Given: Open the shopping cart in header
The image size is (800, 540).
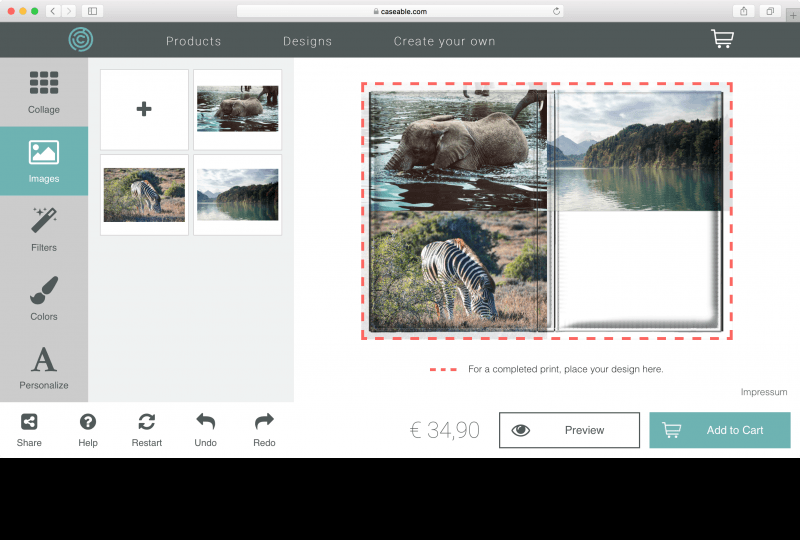Looking at the screenshot, I should [x=722, y=39].
